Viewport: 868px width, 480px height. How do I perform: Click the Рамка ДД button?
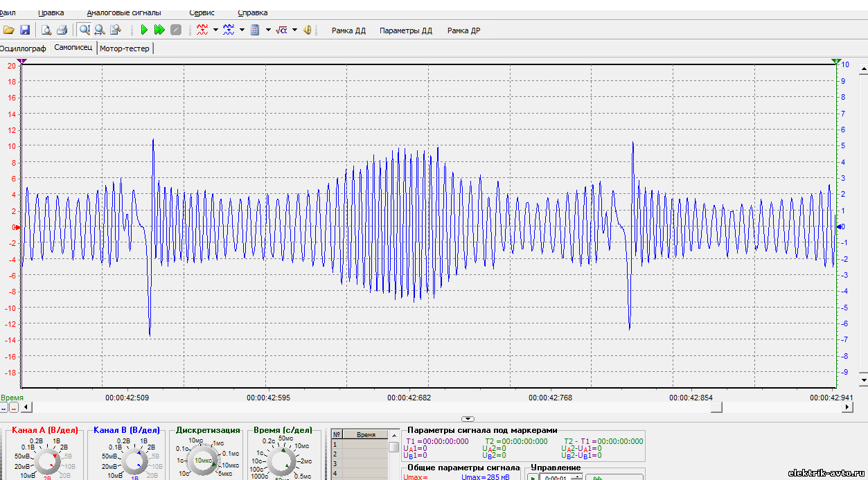point(348,30)
